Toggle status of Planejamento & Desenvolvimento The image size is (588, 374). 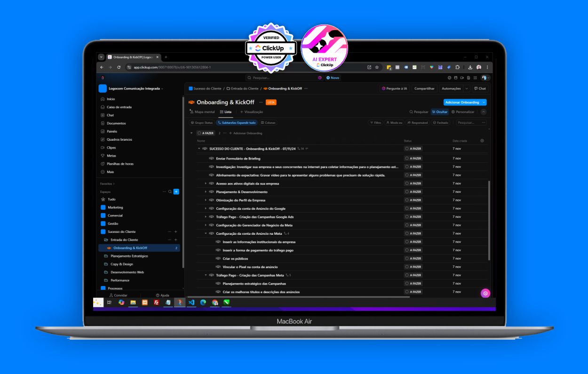[x=413, y=192]
